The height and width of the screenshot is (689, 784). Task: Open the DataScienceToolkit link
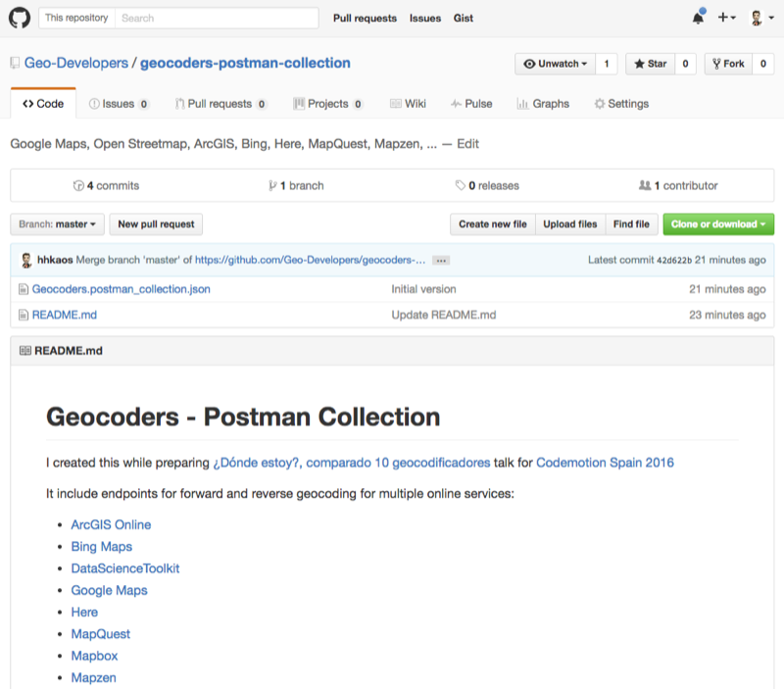pos(125,568)
